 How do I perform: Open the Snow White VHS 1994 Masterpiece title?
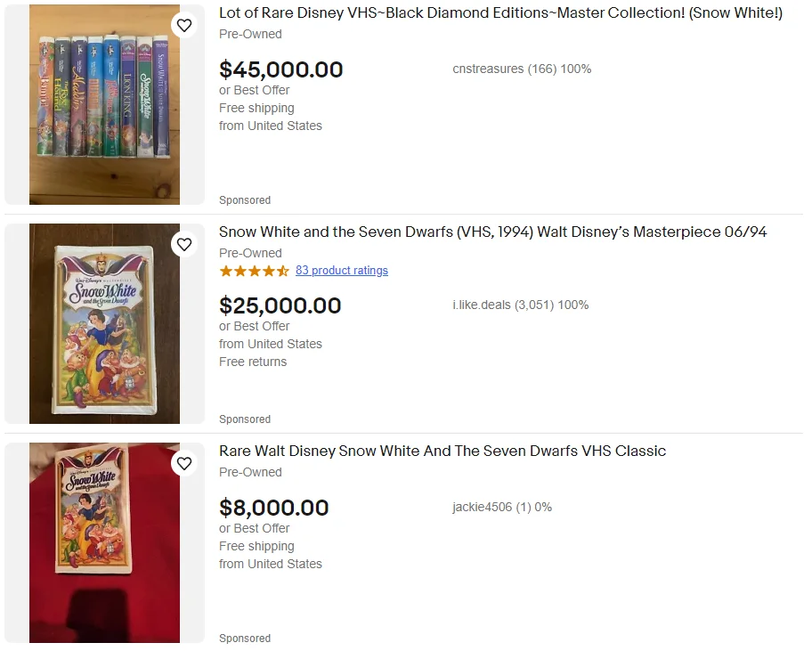point(492,232)
